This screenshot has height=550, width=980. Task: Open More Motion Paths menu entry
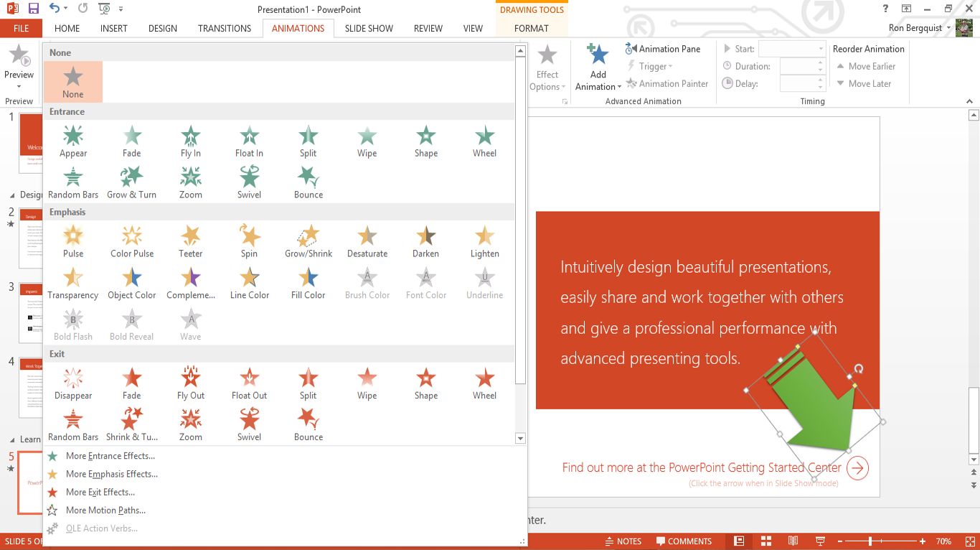[105, 511]
